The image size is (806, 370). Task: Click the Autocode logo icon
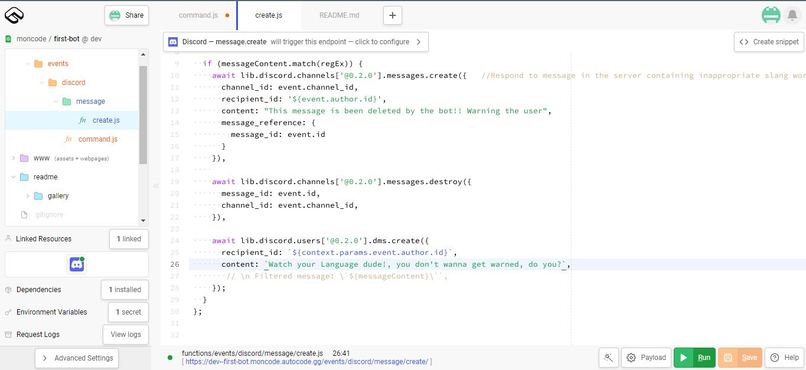(14, 15)
